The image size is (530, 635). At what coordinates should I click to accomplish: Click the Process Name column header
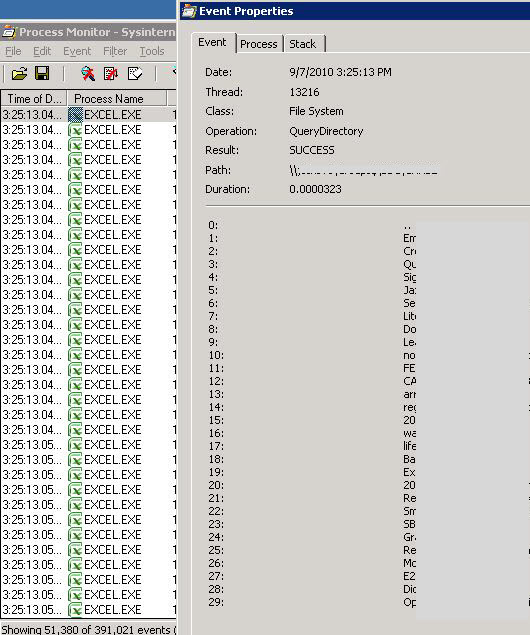tap(117, 98)
